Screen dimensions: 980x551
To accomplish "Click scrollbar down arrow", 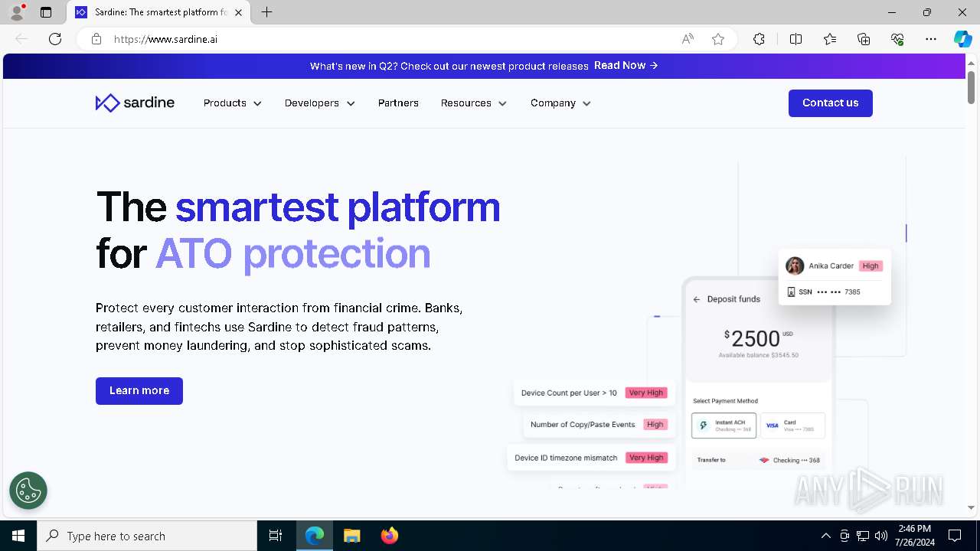I will pos(971,507).
